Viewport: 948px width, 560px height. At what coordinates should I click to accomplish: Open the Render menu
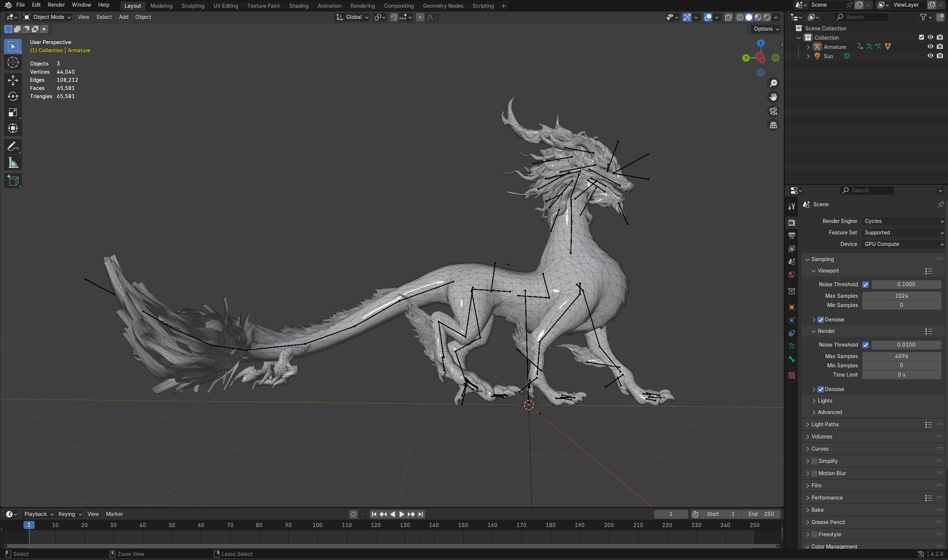coord(56,5)
